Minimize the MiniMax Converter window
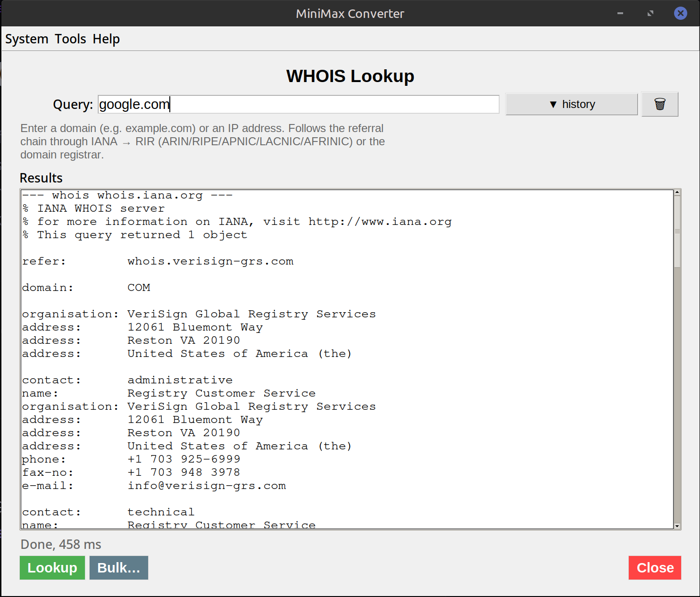Screen dimensions: 700x597 tap(620, 13)
